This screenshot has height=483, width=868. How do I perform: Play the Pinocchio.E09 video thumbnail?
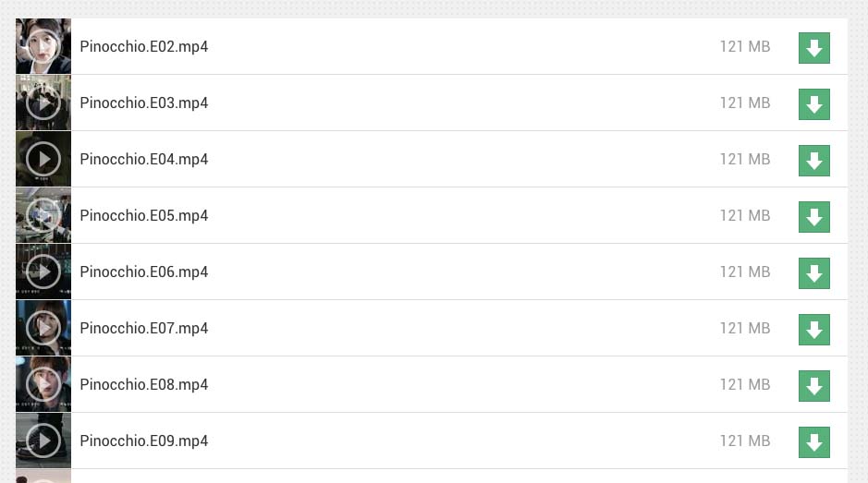[43, 441]
